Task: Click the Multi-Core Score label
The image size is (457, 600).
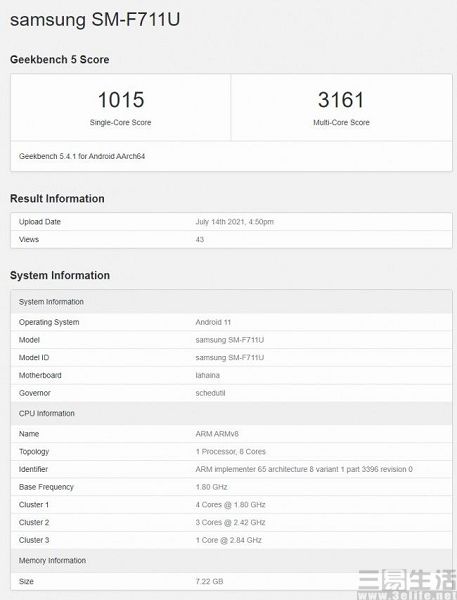Action: point(341,122)
